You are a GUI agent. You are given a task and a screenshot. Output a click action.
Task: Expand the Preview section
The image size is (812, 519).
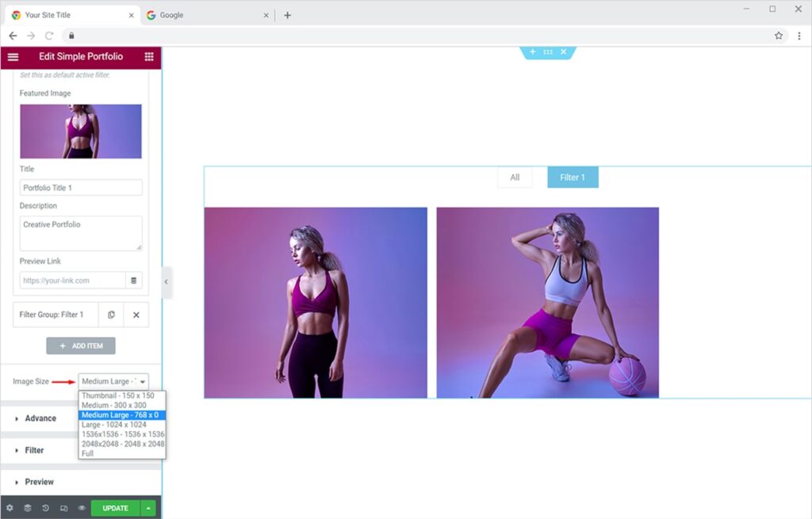tap(39, 482)
